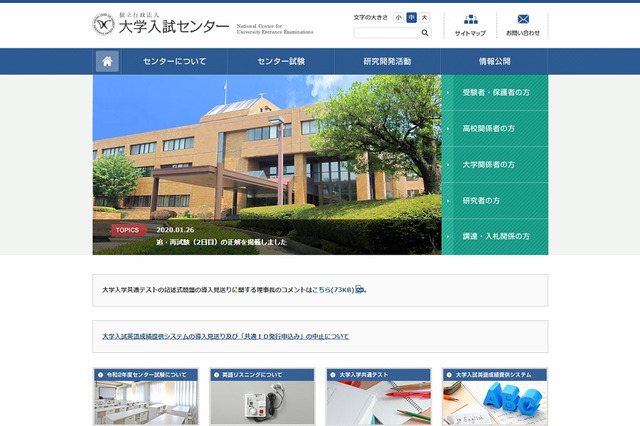Viewport: 640px width, 426px height.
Task: Go to the home icon in navigation bar
Action: point(107,61)
